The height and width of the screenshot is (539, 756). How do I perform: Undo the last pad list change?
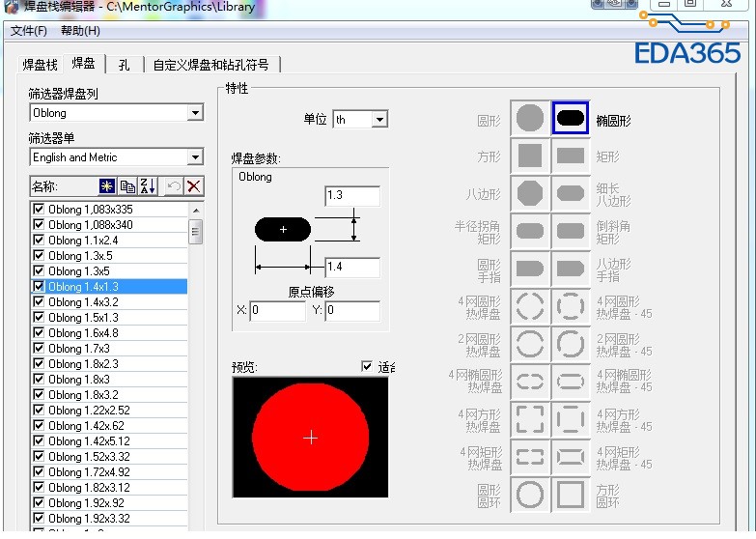174,186
